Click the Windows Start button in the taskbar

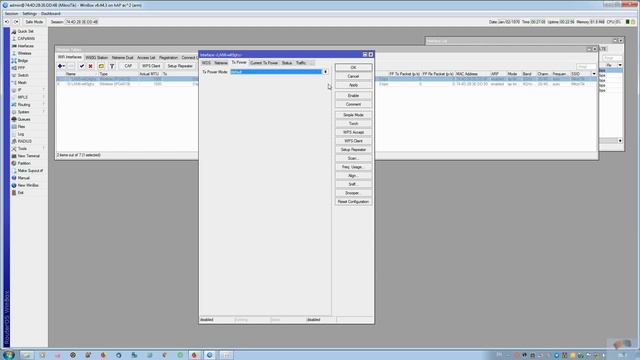pyautogui.click(x=8, y=355)
